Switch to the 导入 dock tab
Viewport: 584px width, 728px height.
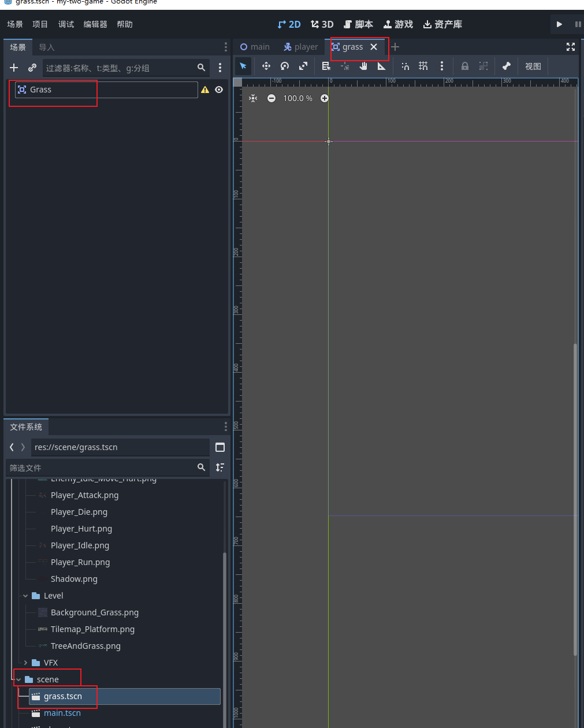click(47, 47)
